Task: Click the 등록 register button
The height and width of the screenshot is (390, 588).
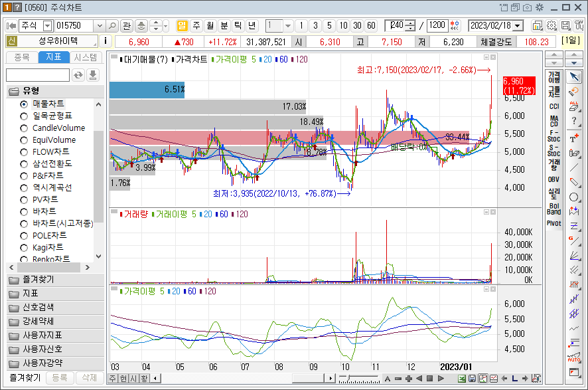Action: click(x=60, y=377)
